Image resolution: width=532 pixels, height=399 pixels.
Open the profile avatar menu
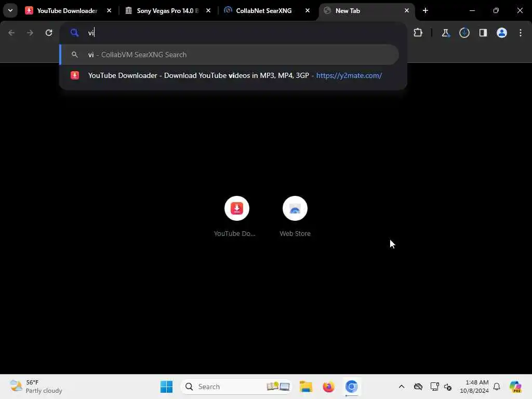(x=501, y=33)
